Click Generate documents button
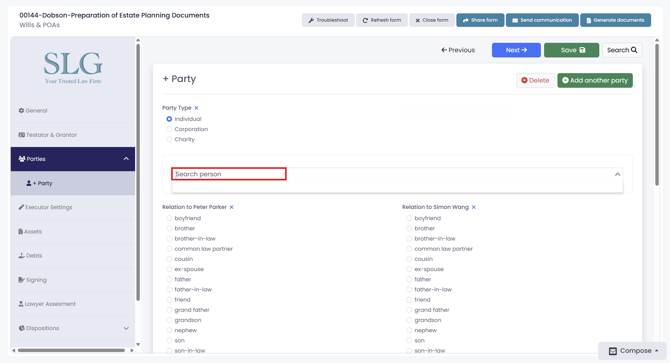 615,20
